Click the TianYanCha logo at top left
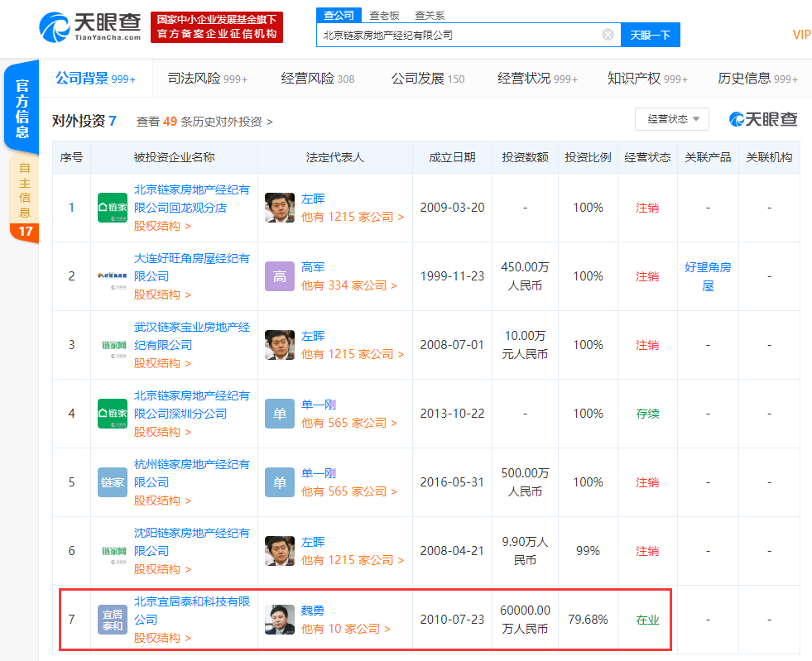The image size is (812, 661). (90, 27)
